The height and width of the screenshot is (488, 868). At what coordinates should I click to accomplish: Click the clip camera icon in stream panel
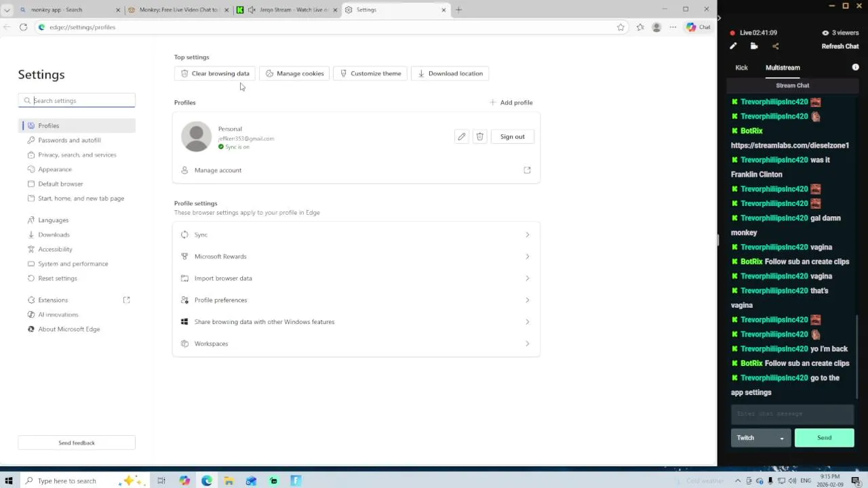754,46
